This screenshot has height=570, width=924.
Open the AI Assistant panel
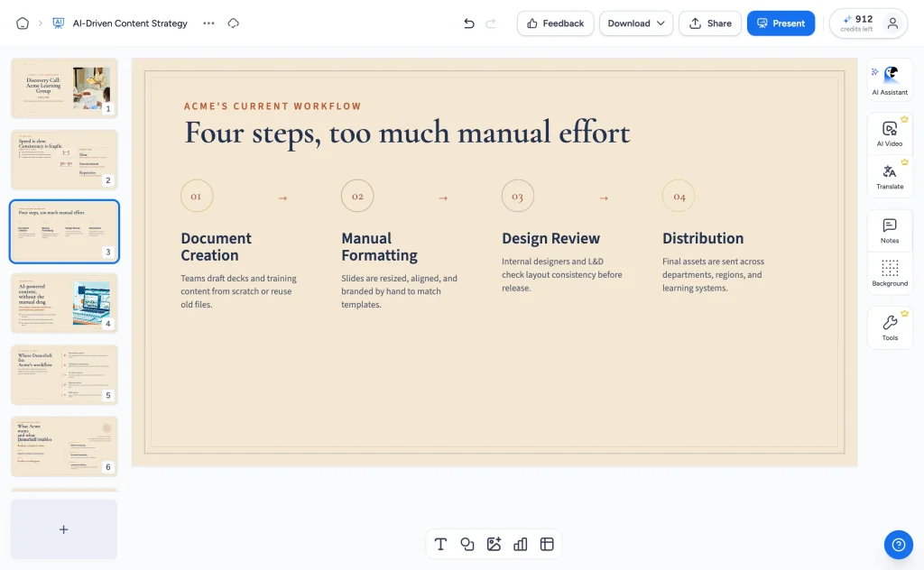tap(890, 80)
